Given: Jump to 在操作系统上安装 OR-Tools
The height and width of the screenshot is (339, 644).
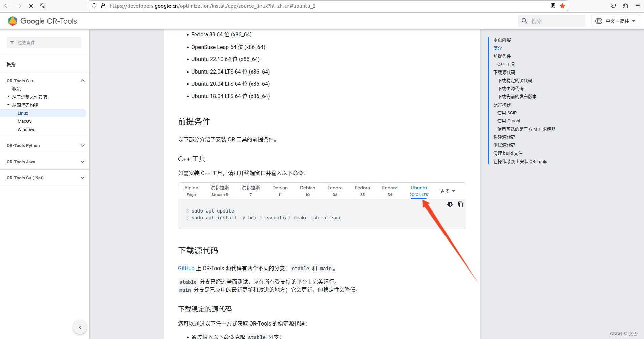Looking at the screenshot, I should [x=520, y=161].
